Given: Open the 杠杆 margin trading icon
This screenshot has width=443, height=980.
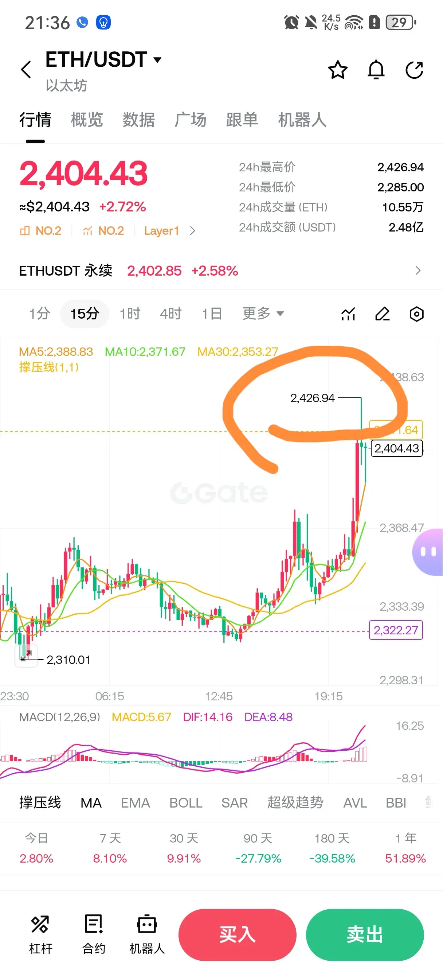Looking at the screenshot, I should coord(41,934).
